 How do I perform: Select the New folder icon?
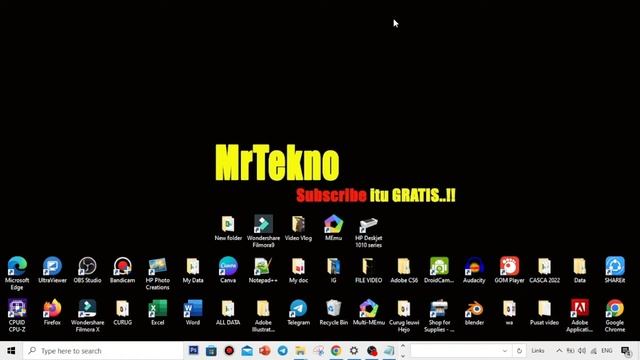pos(228,228)
